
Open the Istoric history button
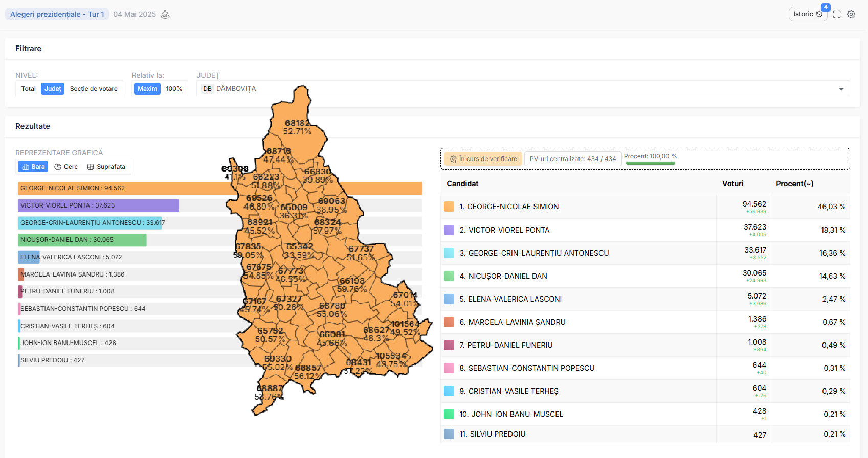(807, 14)
